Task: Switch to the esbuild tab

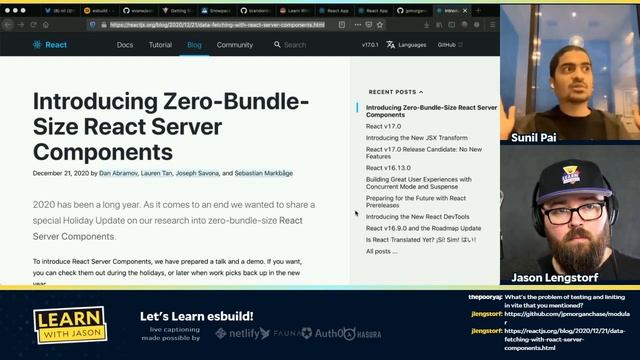Action: click(99, 11)
